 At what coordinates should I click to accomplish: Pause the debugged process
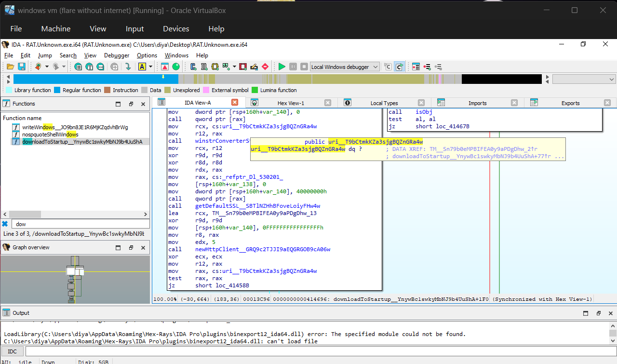coord(293,67)
